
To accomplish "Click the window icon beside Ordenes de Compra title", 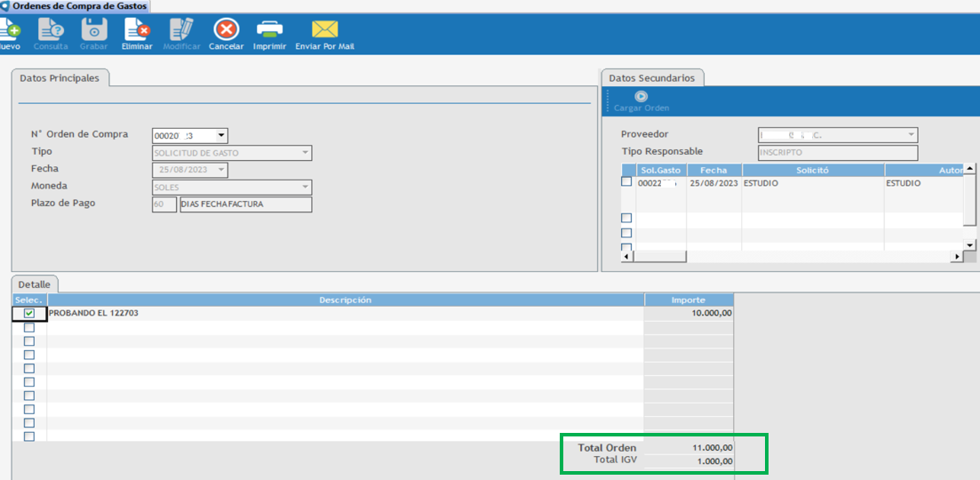I will [5, 6].
